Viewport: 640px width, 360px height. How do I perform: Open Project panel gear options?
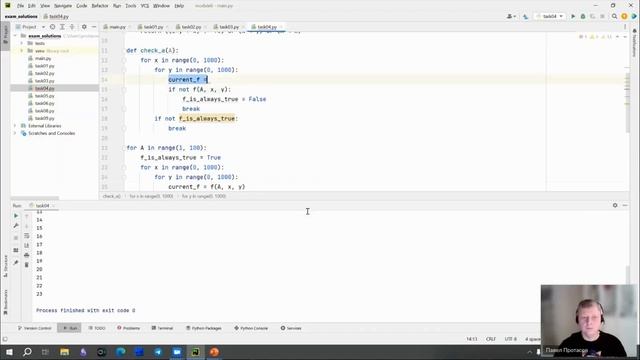(x=84, y=27)
